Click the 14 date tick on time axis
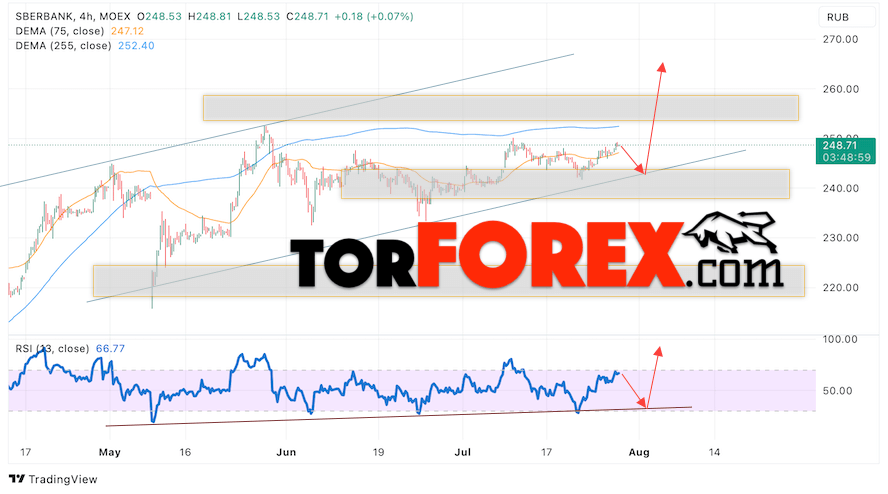Viewport: 888px width, 494px height. coord(715,452)
